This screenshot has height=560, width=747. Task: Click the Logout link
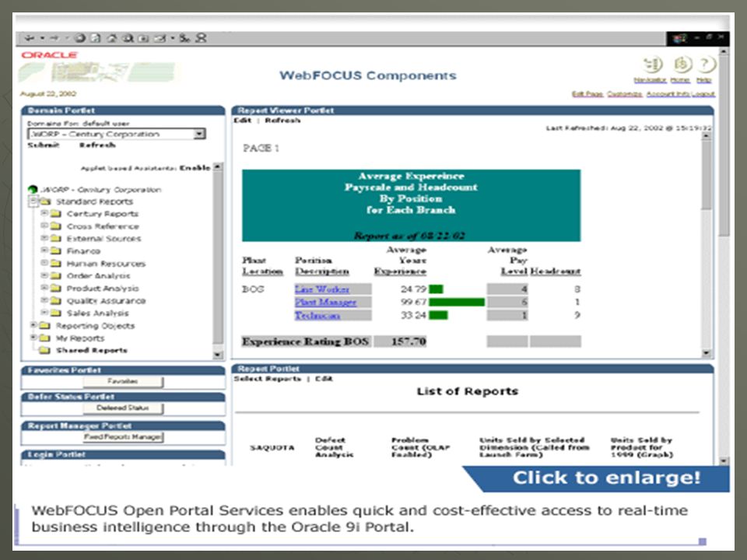tap(703, 94)
